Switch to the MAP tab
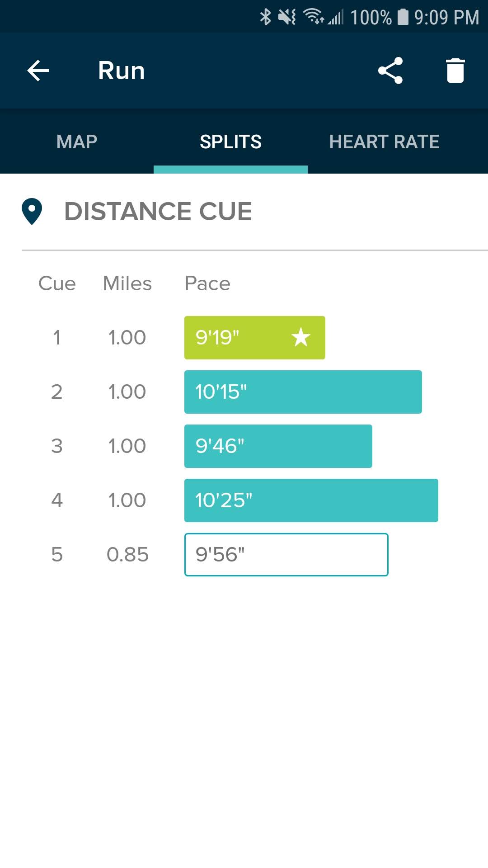Screen dimensions: 488x868 [x=77, y=142]
